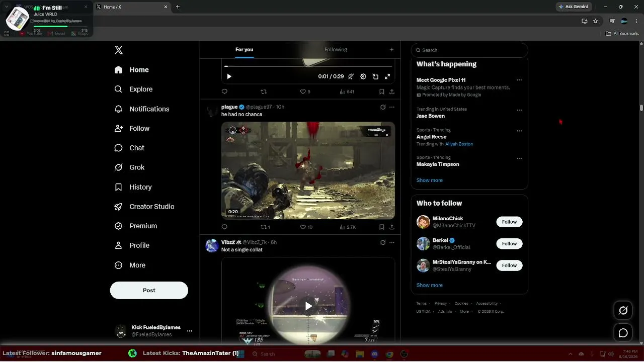Open Explore from the sidebar

[x=134, y=89]
